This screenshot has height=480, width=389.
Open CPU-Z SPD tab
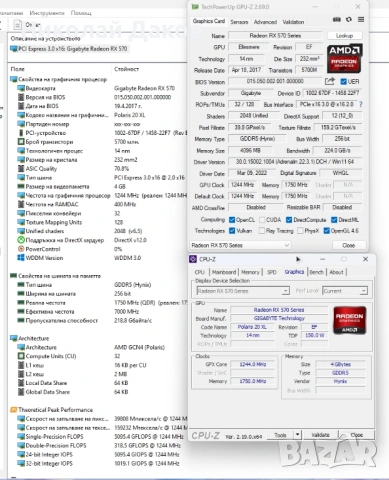pos(272,272)
